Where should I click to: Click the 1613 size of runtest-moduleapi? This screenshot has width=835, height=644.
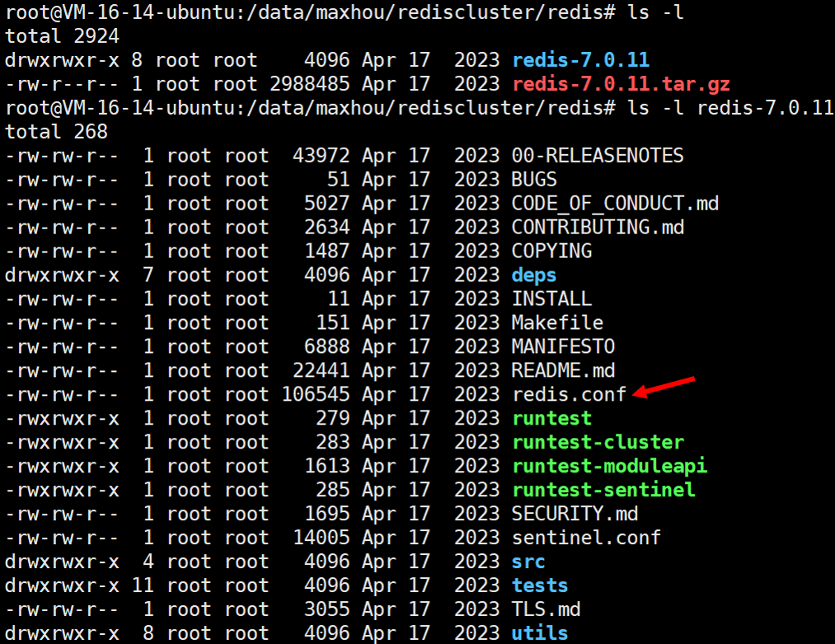coord(327,466)
